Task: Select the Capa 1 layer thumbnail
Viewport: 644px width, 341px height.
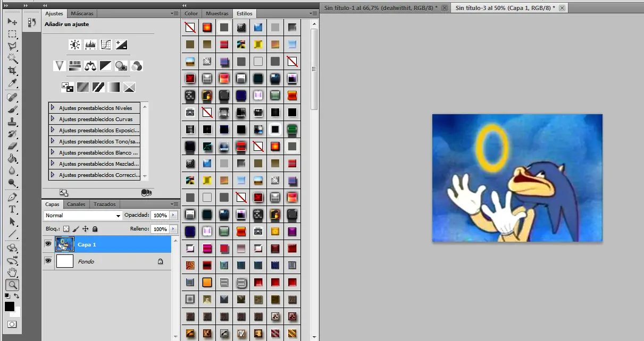Action: tap(65, 244)
